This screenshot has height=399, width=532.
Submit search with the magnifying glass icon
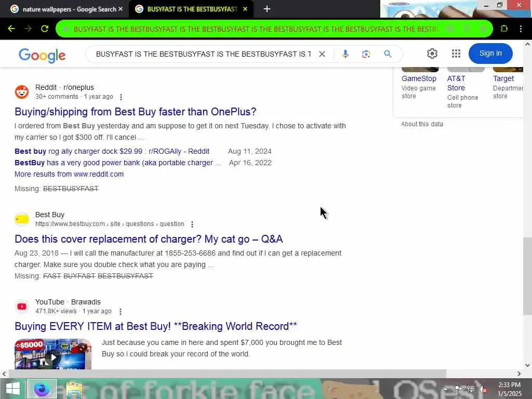tap(388, 54)
